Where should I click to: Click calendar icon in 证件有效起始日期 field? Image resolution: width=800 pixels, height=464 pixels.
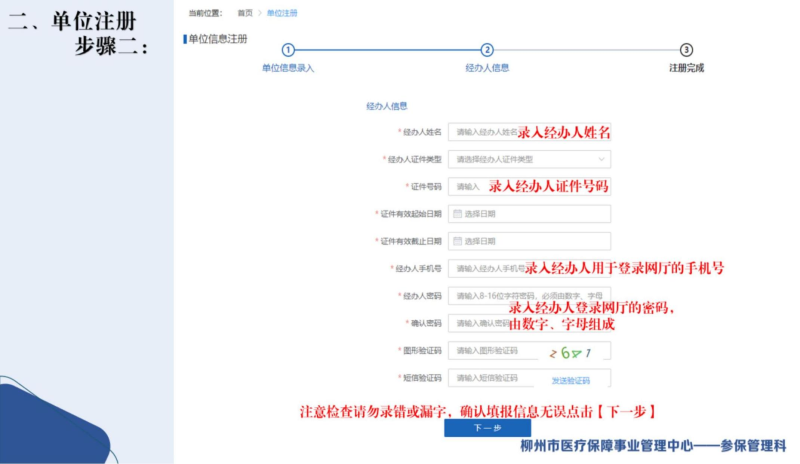click(458, 214)
